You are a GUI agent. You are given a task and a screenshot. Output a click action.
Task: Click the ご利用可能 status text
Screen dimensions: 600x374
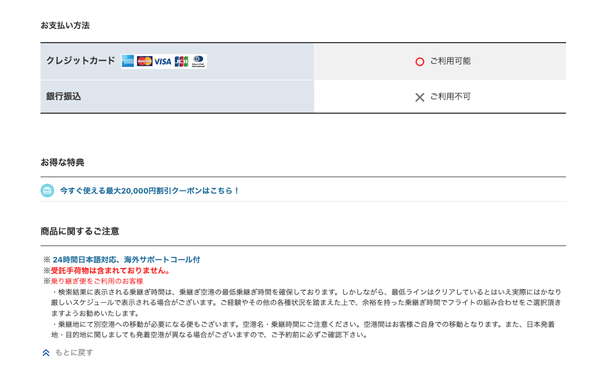450,61
